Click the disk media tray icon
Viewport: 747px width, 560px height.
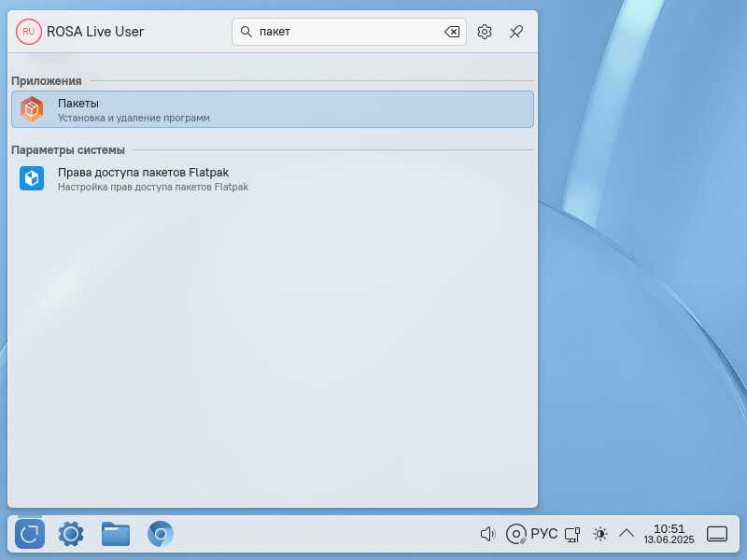pyautogui.click(x=516, y=534)
